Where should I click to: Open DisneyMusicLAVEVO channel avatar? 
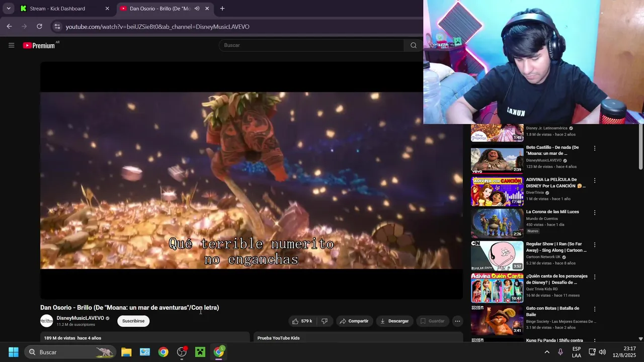tap(46, 321)
